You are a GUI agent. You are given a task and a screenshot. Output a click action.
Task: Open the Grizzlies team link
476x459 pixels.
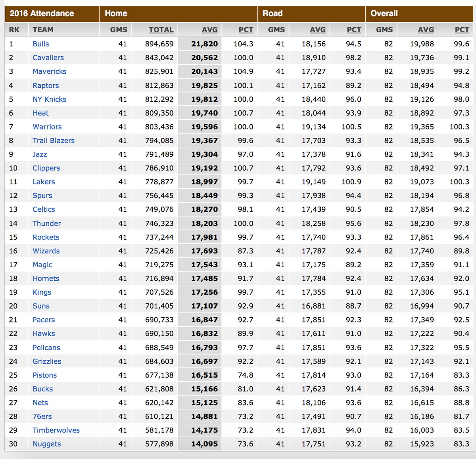tap(47, 361)
